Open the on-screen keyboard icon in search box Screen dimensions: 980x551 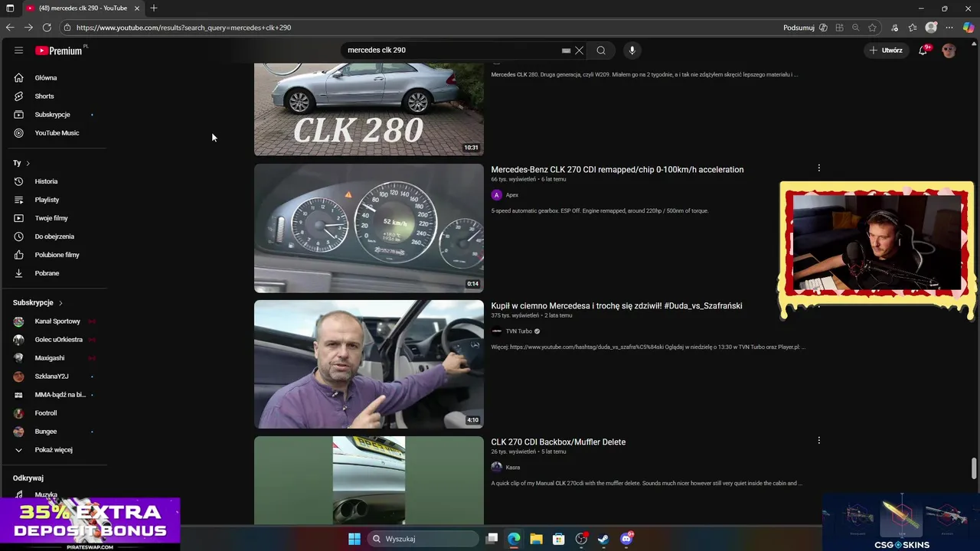566,51
